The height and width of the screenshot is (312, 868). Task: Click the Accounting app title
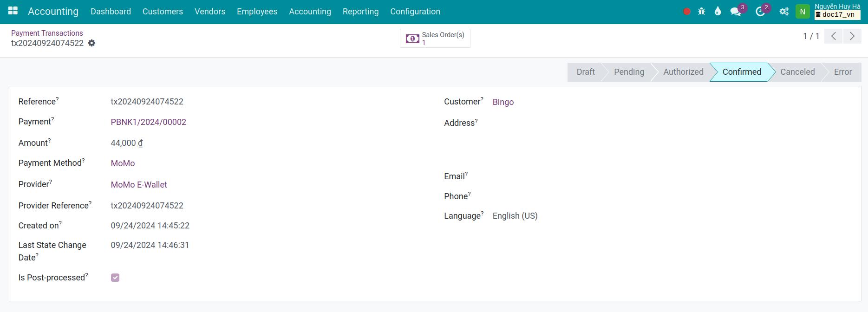click(x=53, y=12)
